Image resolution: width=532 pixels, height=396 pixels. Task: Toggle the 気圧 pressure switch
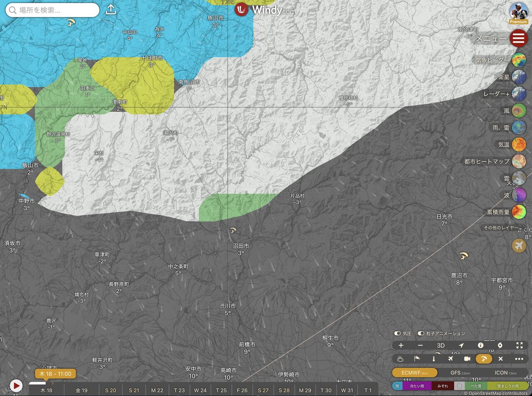(x=397, y=333)
